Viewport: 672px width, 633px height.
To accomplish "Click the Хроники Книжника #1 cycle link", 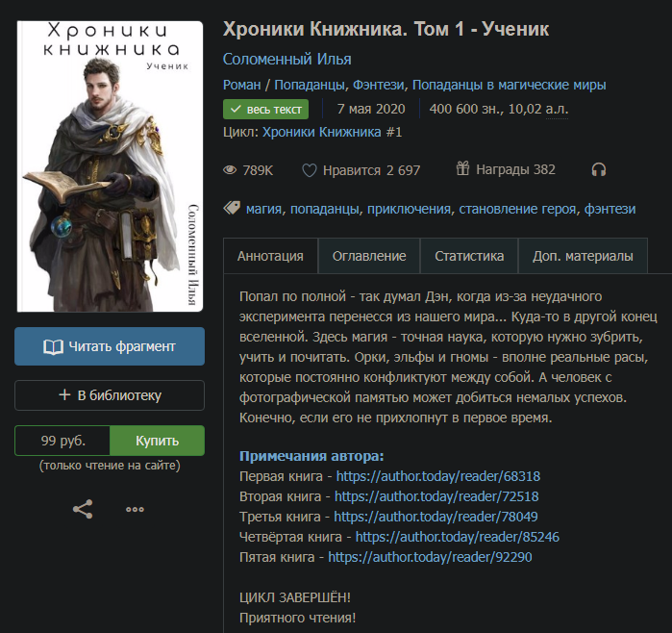I will coord(332,132).
